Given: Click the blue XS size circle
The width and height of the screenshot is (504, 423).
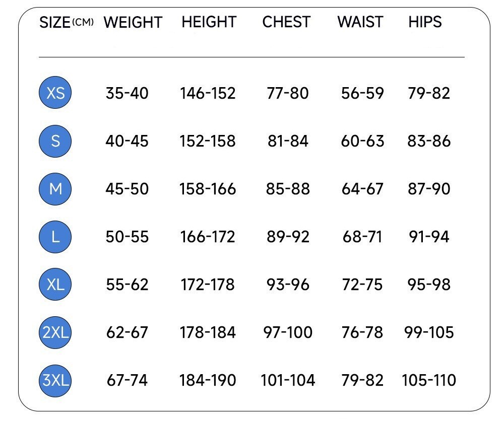Looking at the screenshot, I should click(x=55, y=93).
